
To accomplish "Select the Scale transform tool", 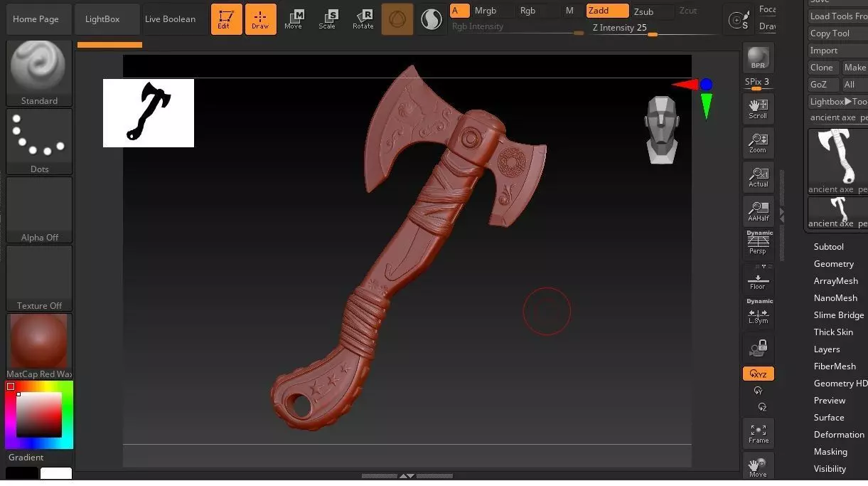I will 328,19.
